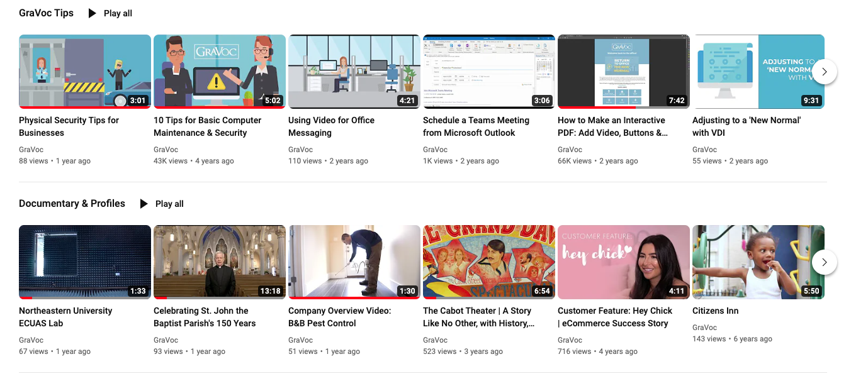Click the play icon beside Documentary & Profiles

click(x=144, y=204)
